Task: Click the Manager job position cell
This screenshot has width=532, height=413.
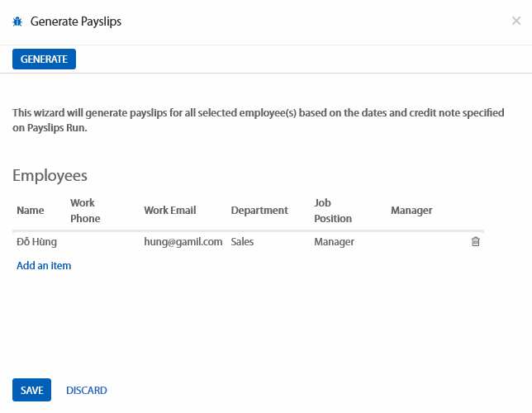Action: [334, 242]
